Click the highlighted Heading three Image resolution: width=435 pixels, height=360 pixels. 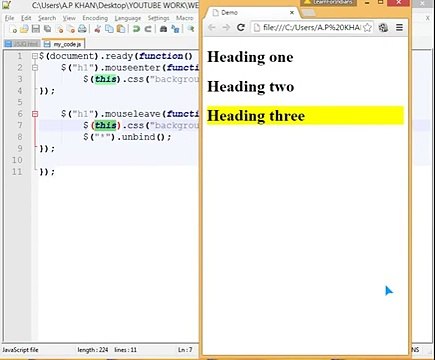(x=305, y=116)
